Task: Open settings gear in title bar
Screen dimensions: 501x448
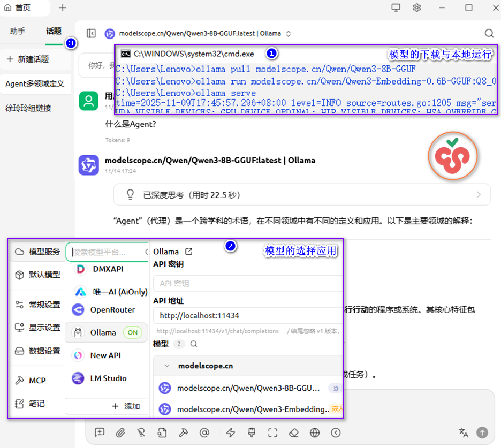Action: pyautogui.click(x=416, y=7)
